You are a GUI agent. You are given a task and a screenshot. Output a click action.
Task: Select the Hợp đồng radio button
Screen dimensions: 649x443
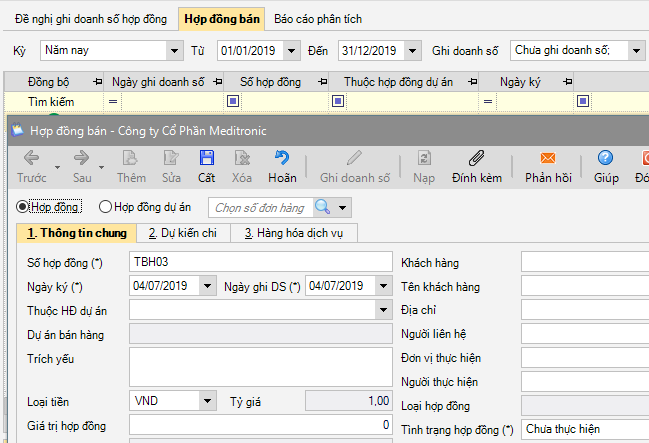click(x=24, y=206)
